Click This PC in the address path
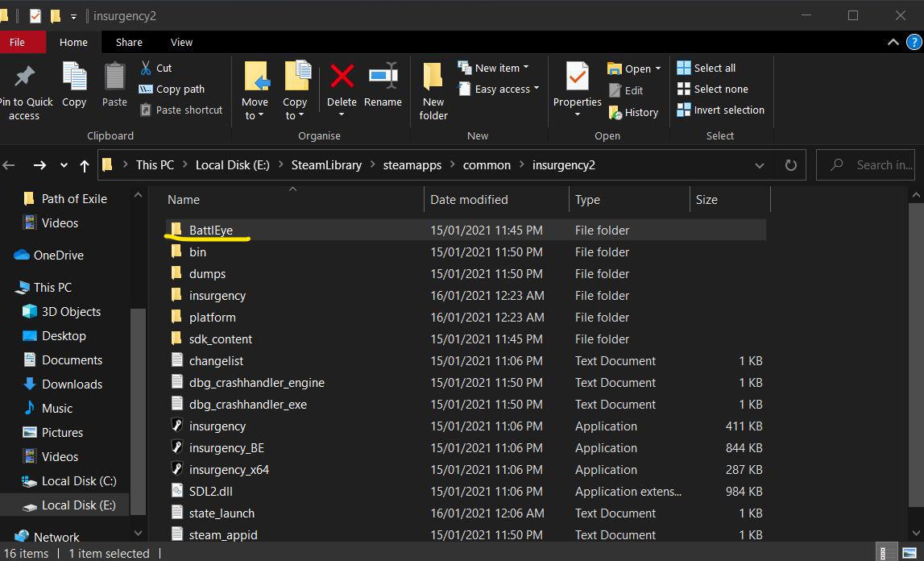Viewport: 924px width, 561px height. pos(155,165)
